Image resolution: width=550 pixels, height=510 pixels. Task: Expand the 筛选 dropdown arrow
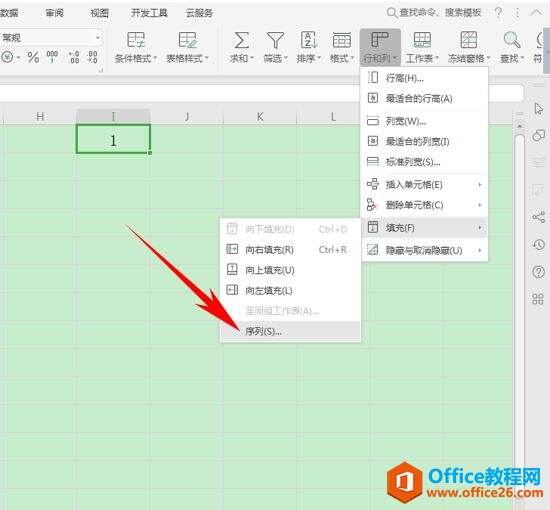[286, 58]
